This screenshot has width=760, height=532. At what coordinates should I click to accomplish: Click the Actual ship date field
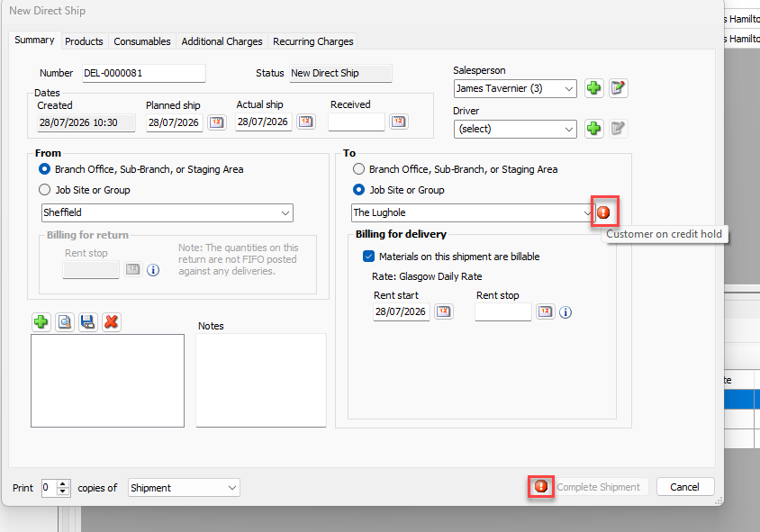click(263, 122)
